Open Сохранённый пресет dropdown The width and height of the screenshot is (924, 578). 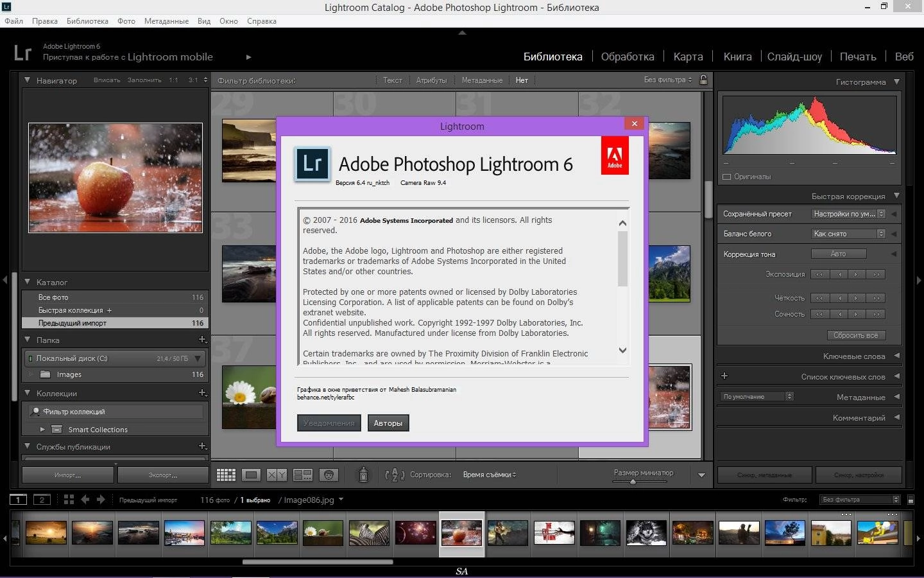click(x=849, y=214)
